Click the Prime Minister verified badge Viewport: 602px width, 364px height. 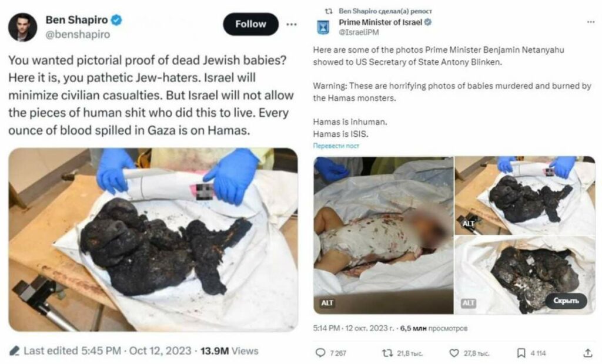click(429, 23)
